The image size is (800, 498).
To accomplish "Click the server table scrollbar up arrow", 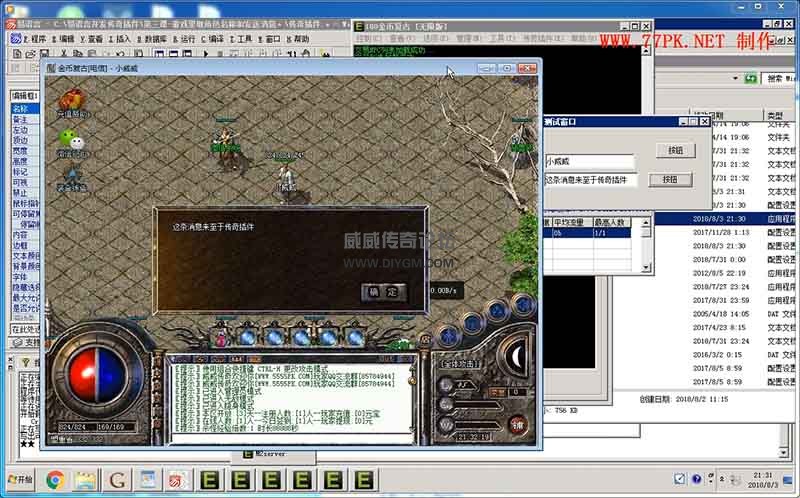I will (x=646, y=222).
